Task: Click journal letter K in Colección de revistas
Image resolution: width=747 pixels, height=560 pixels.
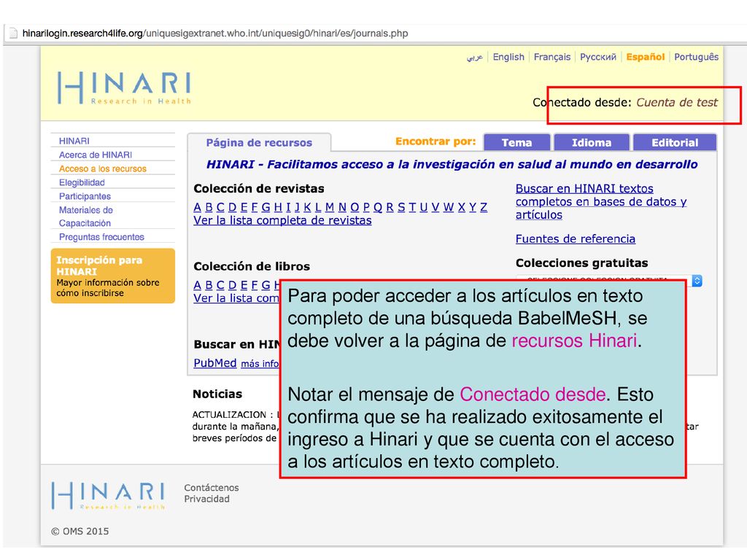Action: click(307, 207)
